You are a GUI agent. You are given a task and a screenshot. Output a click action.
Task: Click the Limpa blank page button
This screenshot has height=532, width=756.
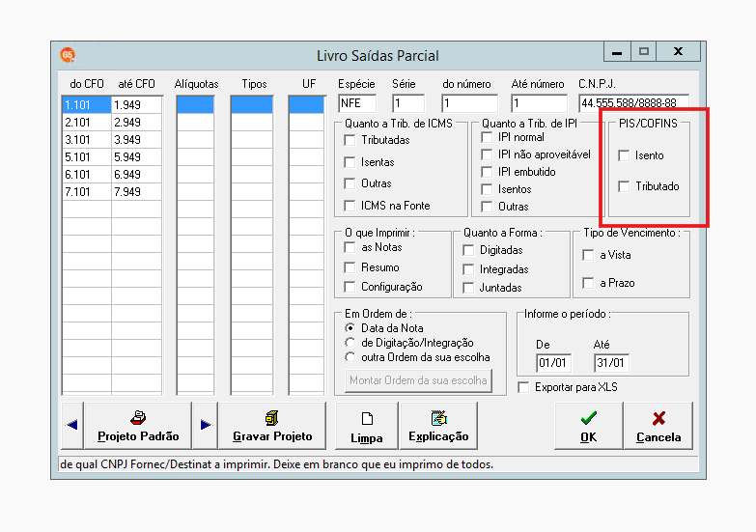[x=367, y=425]
